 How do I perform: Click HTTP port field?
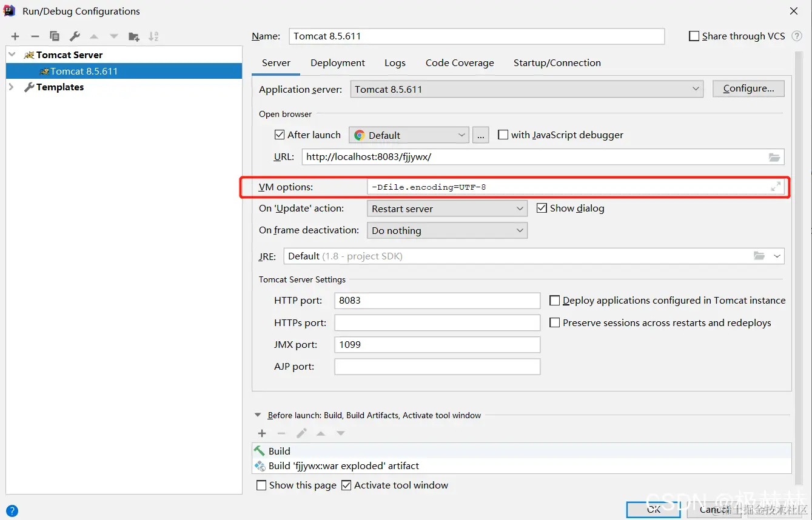pyautogui.click(x=437, y=301)
